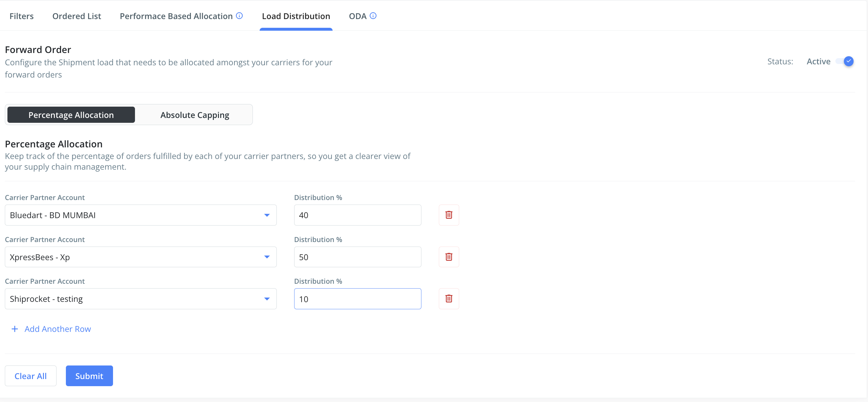Image resolution: width=868 pixels, height=402 pixels.
Task: Click info icon next to Performace Based Allocation
Action: pos(239,16)
